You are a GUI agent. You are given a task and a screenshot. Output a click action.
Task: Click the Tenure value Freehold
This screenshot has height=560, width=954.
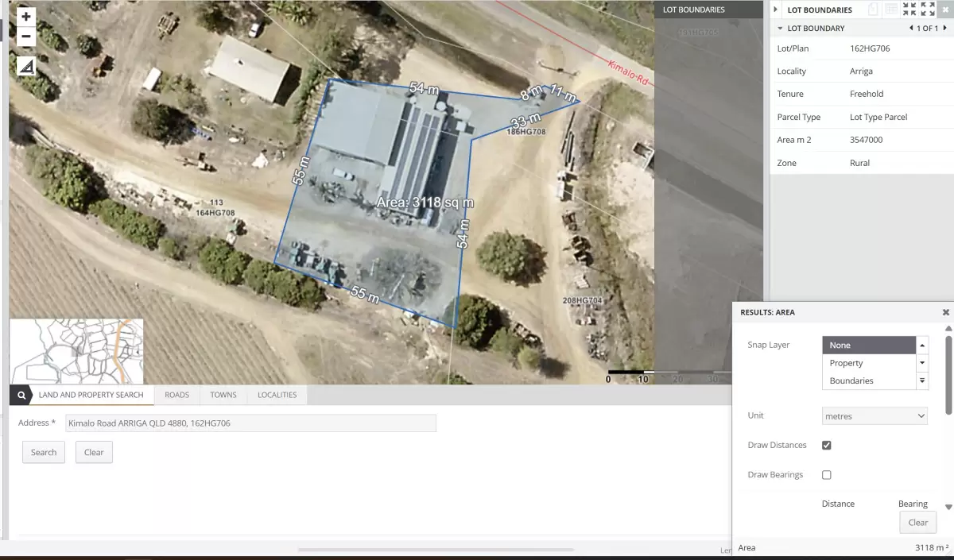coord(867,94)
